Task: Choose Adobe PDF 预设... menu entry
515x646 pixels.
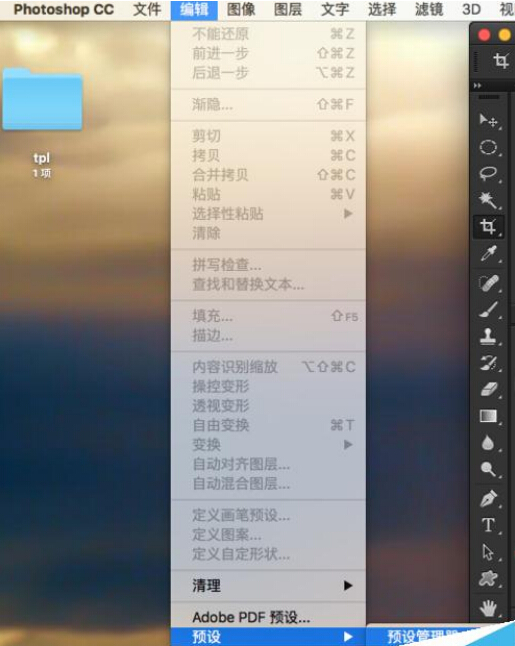Action: tap(268, 617)
